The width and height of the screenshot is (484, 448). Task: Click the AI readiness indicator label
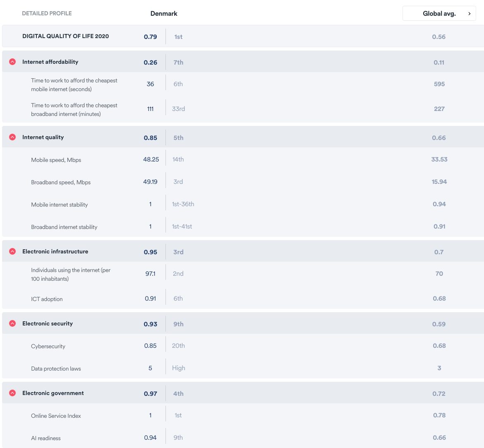coord(46,438)
